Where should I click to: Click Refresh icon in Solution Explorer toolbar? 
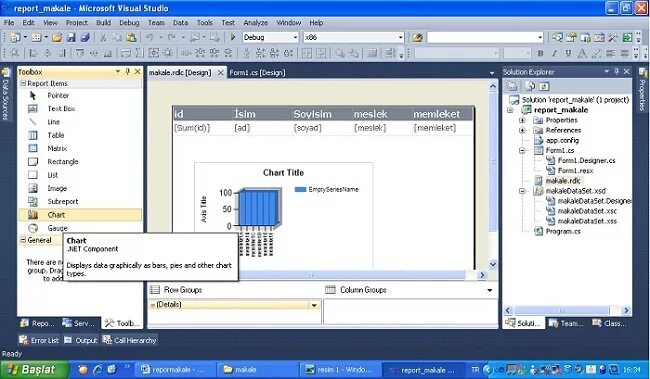[x=544, y=86]
